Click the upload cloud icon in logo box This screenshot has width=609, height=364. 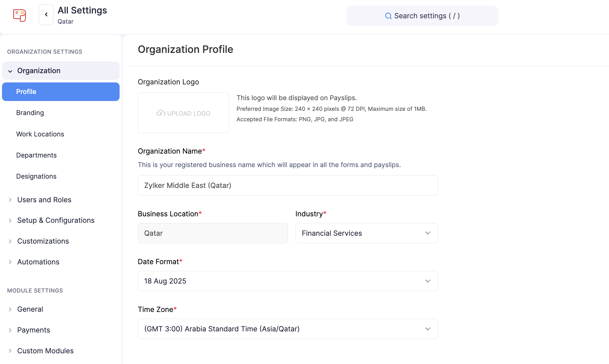pyautogui.click(x=160, y=113)
